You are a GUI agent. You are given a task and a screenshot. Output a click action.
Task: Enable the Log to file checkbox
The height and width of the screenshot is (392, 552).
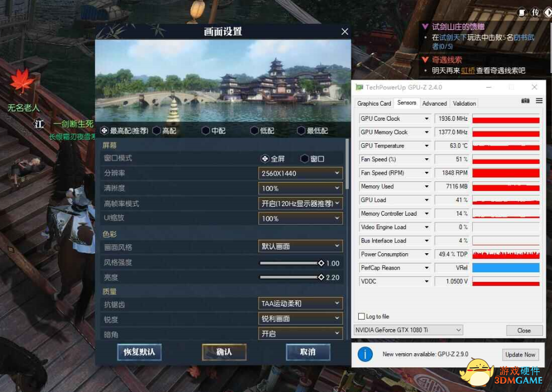click(x=361, y=316)
